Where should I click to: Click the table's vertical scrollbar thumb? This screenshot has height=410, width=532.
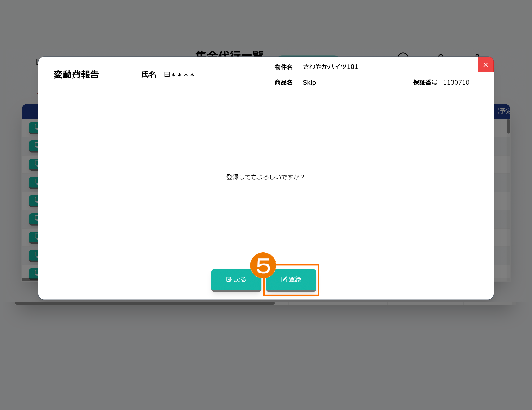point(508,126)
